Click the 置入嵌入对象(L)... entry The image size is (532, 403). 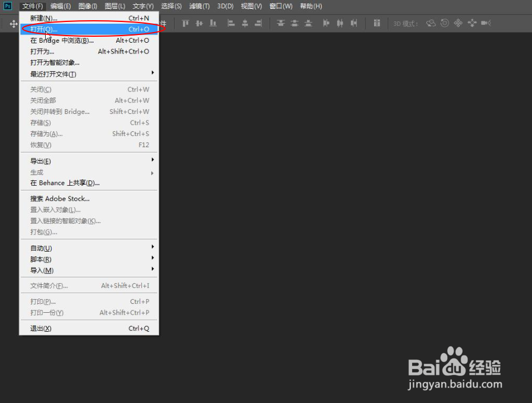point(89,210)
